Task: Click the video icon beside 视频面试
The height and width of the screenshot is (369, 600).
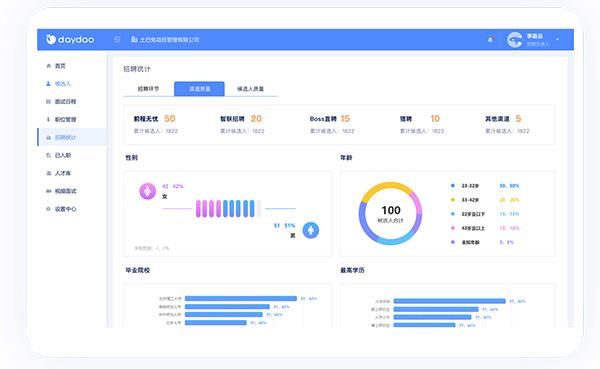Action: pos(49,191)
